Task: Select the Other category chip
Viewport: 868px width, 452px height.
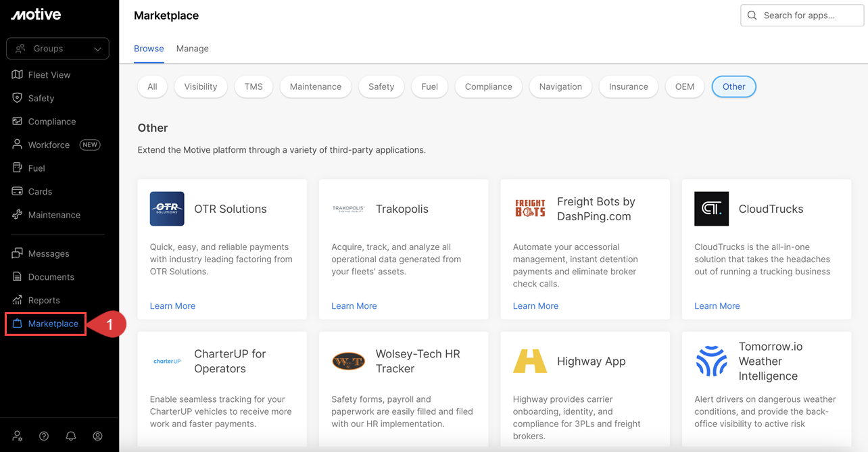Action: coord(734,86)
